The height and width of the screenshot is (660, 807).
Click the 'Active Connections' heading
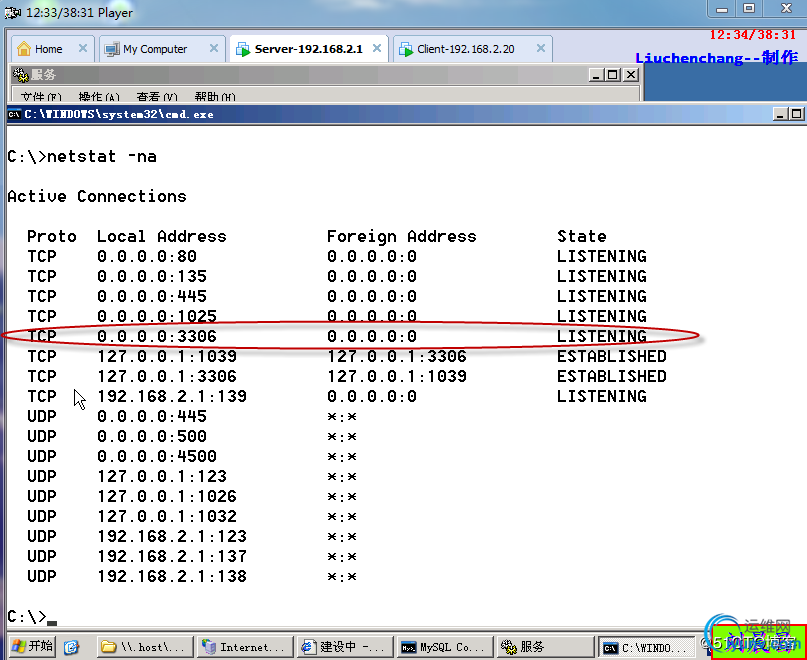(97, 196)
